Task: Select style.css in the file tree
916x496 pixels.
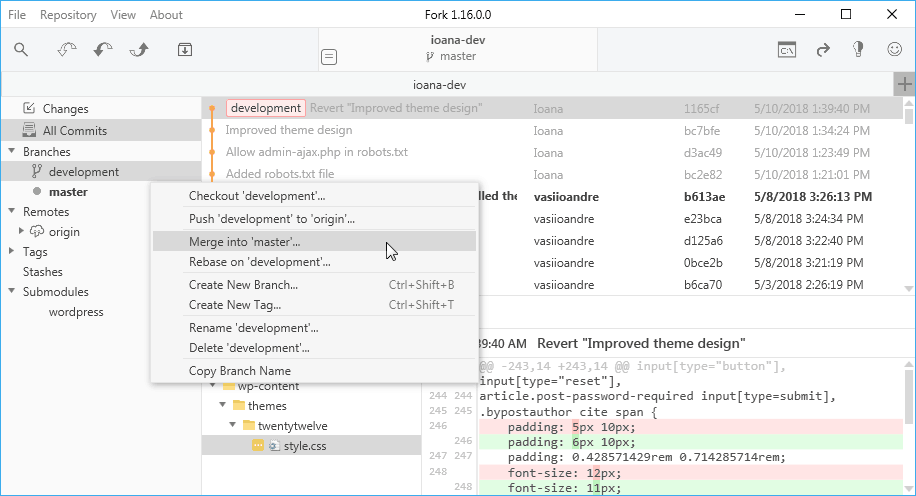Action: click(311, 445)
